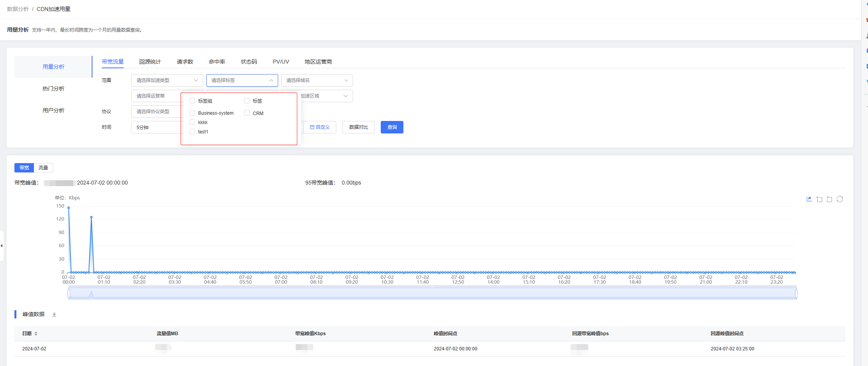
Task: Click the chart data zoom range bar
Action: coord(432,293)
